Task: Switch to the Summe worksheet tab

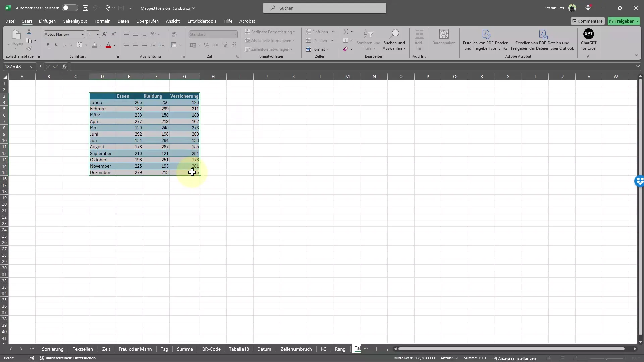Action: tap(184, 349)
